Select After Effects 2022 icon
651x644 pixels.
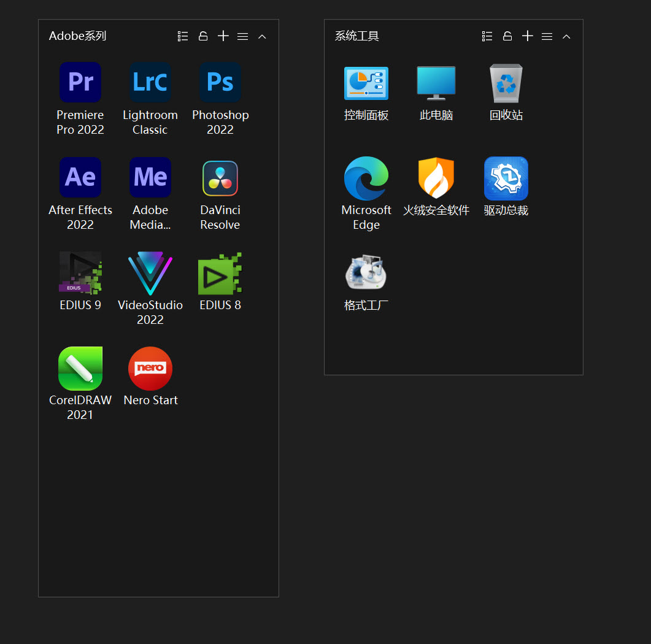(x=80, y=177)
